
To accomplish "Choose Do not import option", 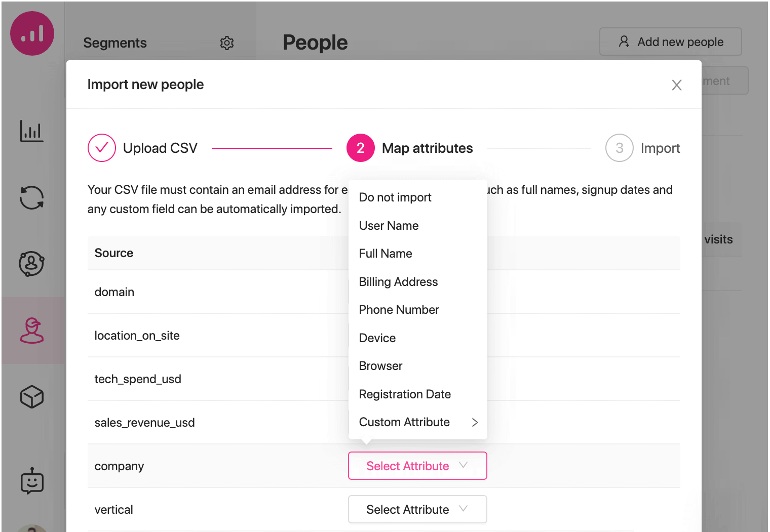I will [418, 197].
